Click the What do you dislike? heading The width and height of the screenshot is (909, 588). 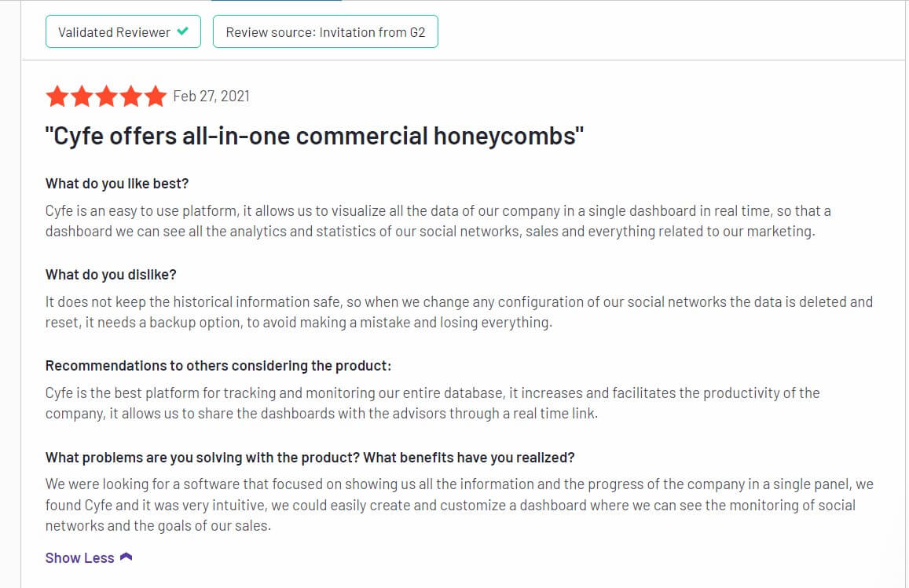[111, 275]
